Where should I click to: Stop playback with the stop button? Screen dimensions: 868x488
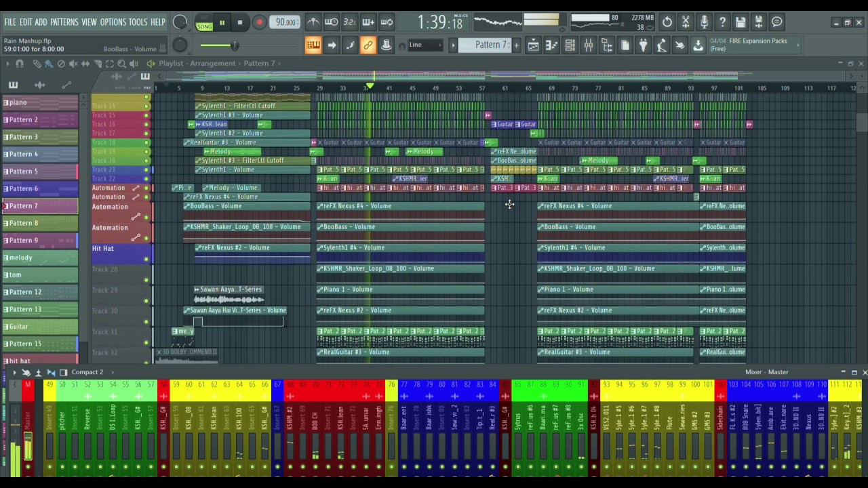(240, 22)
